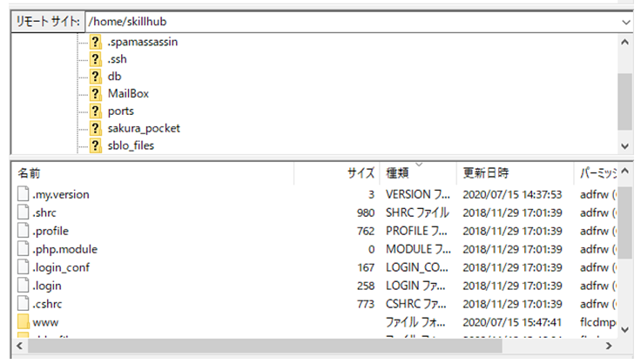Select the .php.module file name
Image resolution: width=641 pixels, height=364 pixels.
(x=65, y=249)
